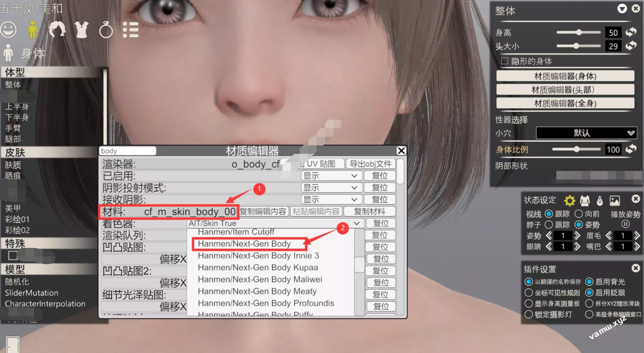Choose Hanmen/Next-Gen Body from shader list
This screenshot has width=644, height=353.
(244, 244)
